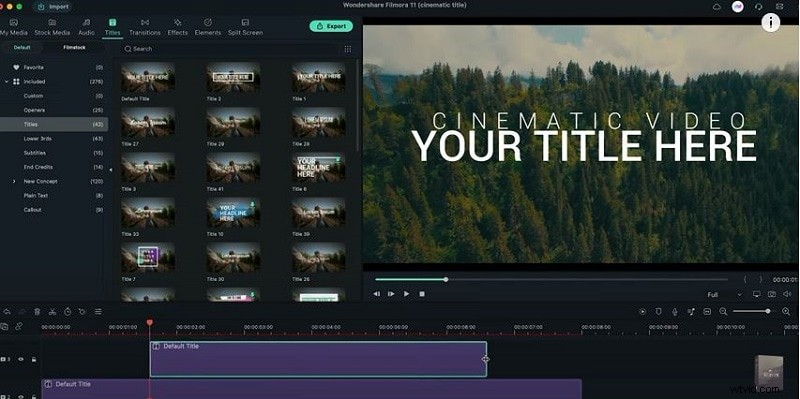Open render preview icon in timeline toolbar
The height and width of the screenshot is (399, 800).
click(642, 311)
